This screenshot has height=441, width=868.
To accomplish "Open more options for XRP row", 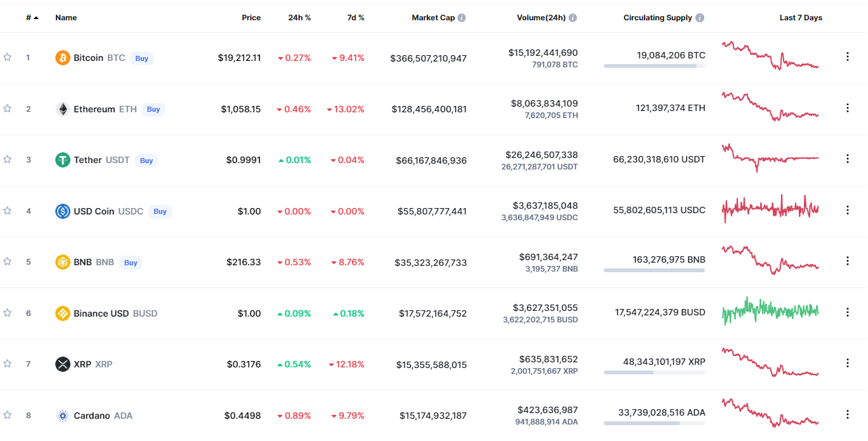I will 847,363.
